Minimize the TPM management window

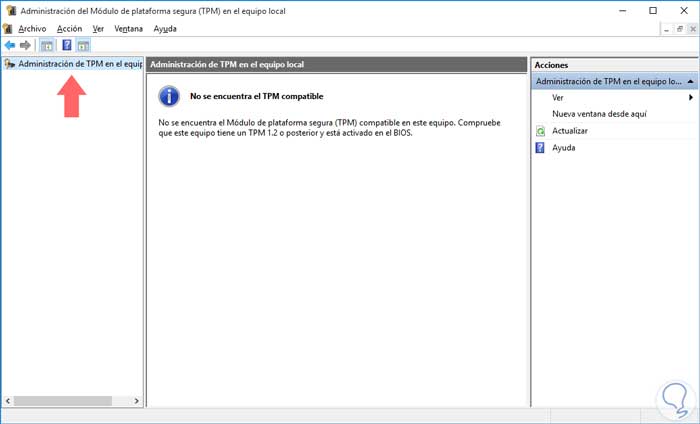(623, 11)
